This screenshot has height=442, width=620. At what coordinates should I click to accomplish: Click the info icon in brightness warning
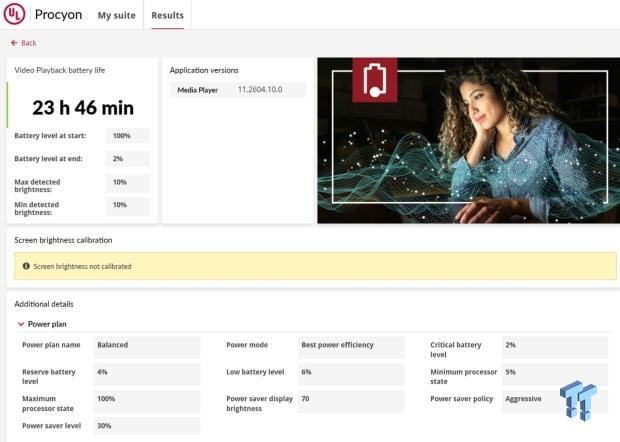pyautogui.click(x=26, y=266)
